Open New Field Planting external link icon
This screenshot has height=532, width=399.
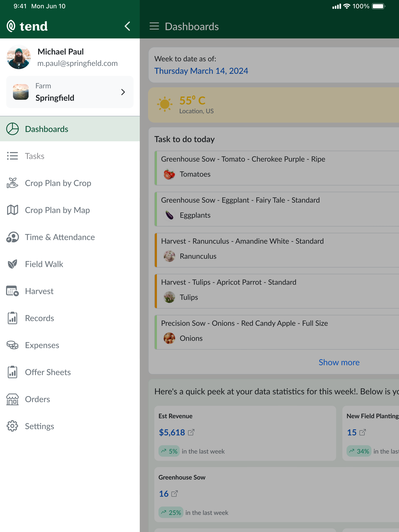363,432
